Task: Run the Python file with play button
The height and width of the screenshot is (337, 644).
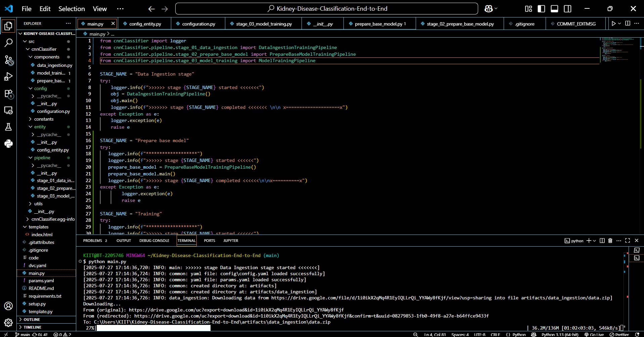Action: tap(613, 24)
